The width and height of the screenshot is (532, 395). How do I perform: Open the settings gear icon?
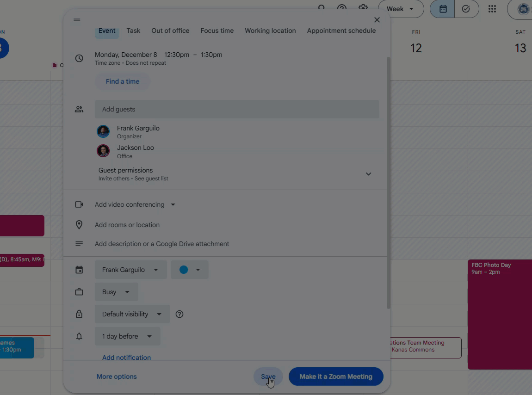(363, 7)
